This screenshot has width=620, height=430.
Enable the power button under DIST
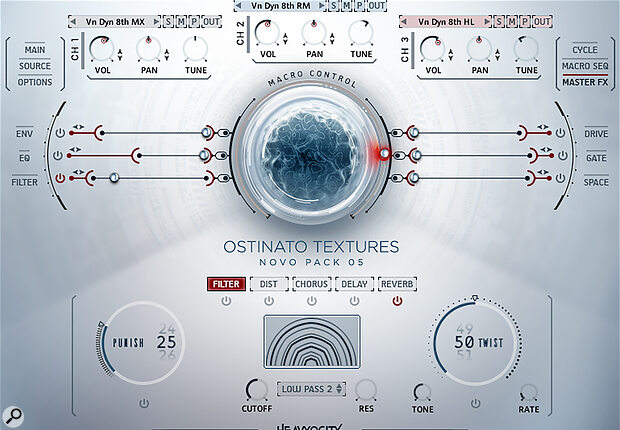coord(269,301)
